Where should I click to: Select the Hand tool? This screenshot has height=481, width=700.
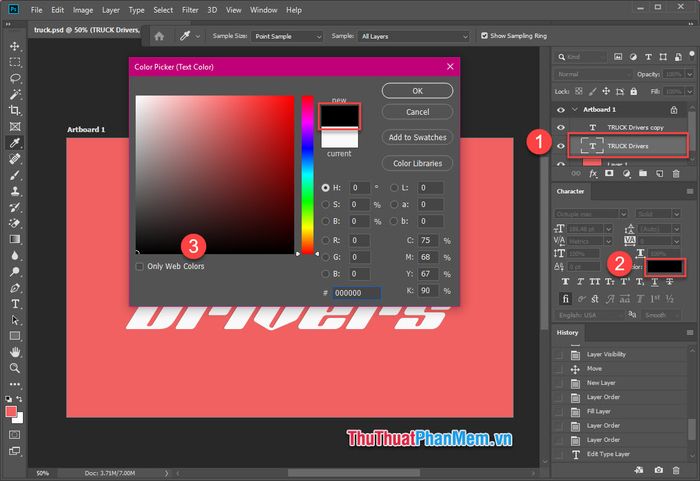pos(15,352)
